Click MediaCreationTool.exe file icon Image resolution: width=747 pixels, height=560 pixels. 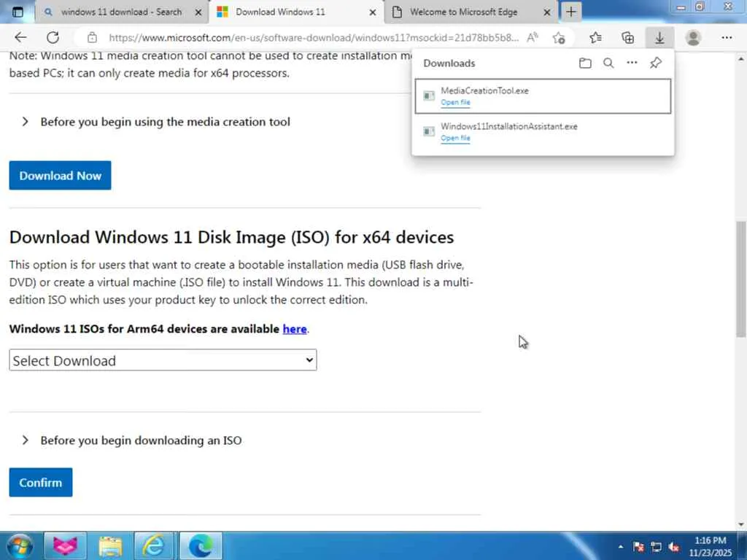pyautogui.click(x=429, y=96)
